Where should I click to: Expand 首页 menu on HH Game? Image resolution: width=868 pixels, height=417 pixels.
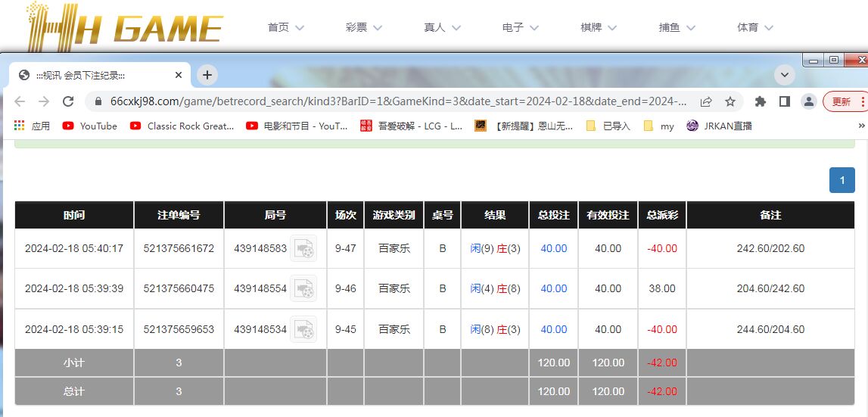coord(285,27)
